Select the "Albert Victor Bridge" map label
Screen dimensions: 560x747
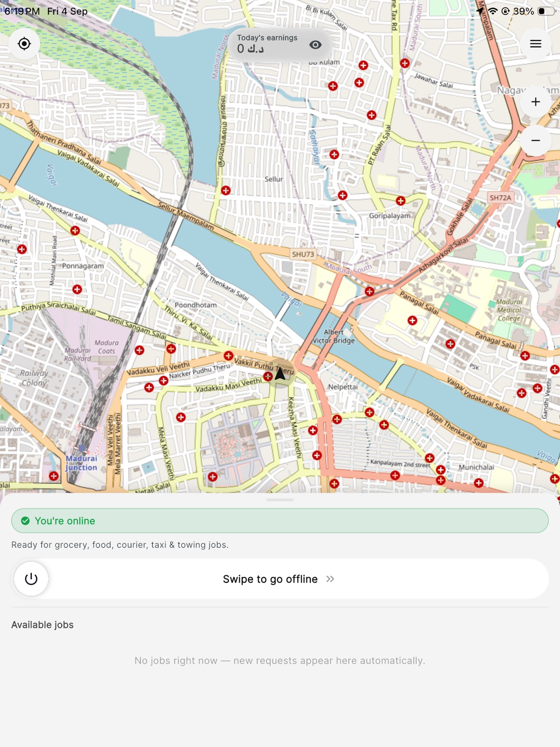pos(333,336)
